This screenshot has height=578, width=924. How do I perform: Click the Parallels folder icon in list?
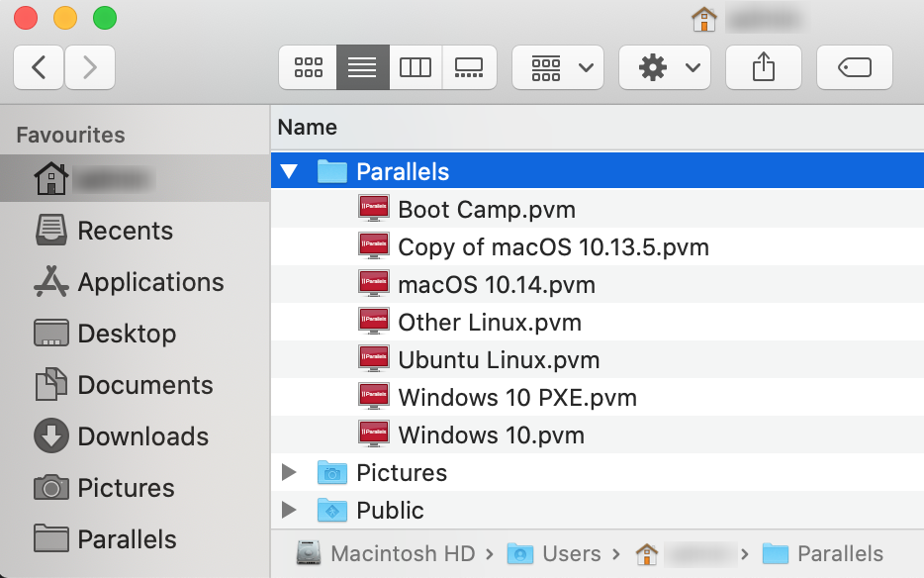tap(331, 171)
